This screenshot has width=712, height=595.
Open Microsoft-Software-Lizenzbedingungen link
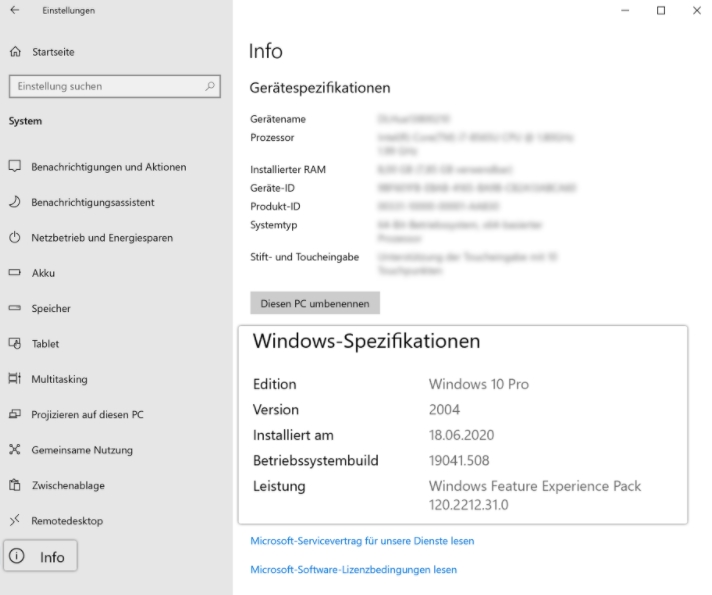point(353,570)
